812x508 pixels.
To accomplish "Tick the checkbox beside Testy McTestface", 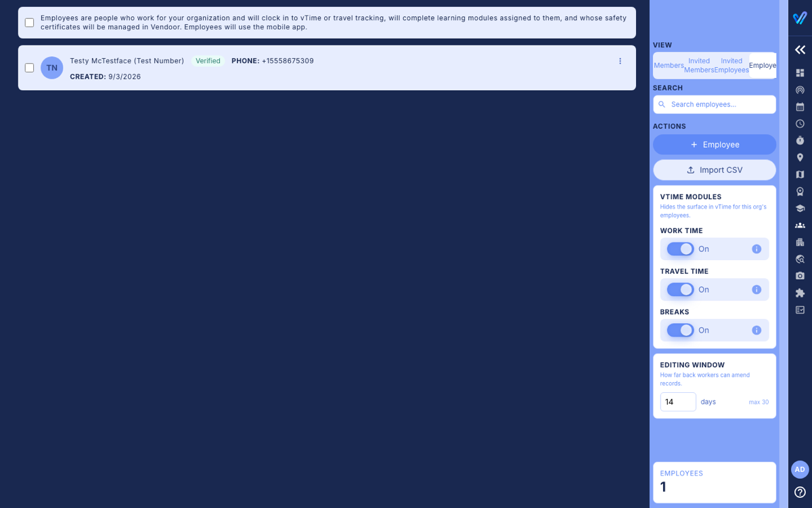I will click(29, 68).
